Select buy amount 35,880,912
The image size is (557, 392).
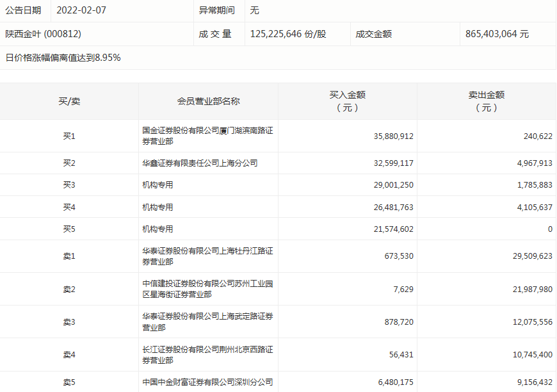393,136
